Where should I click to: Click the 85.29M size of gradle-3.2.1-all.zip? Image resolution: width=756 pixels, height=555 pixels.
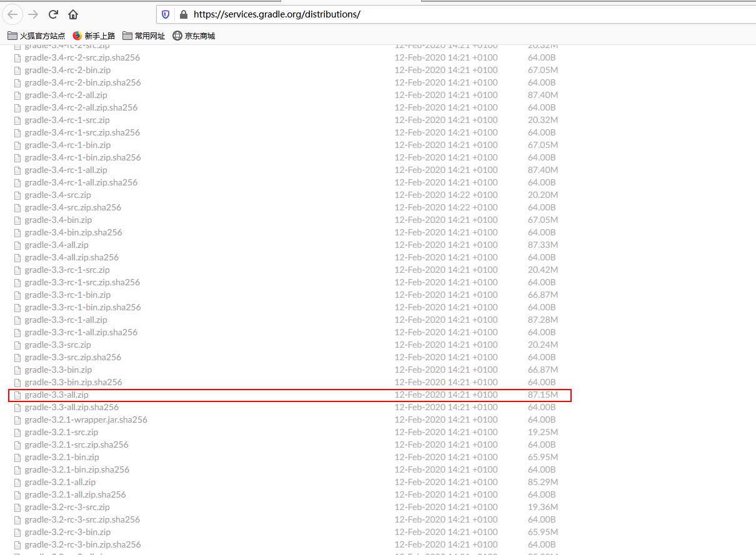543,483
